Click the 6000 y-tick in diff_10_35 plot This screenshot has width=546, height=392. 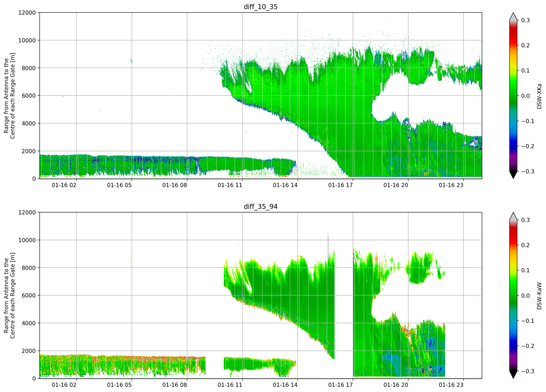(29, 96)
